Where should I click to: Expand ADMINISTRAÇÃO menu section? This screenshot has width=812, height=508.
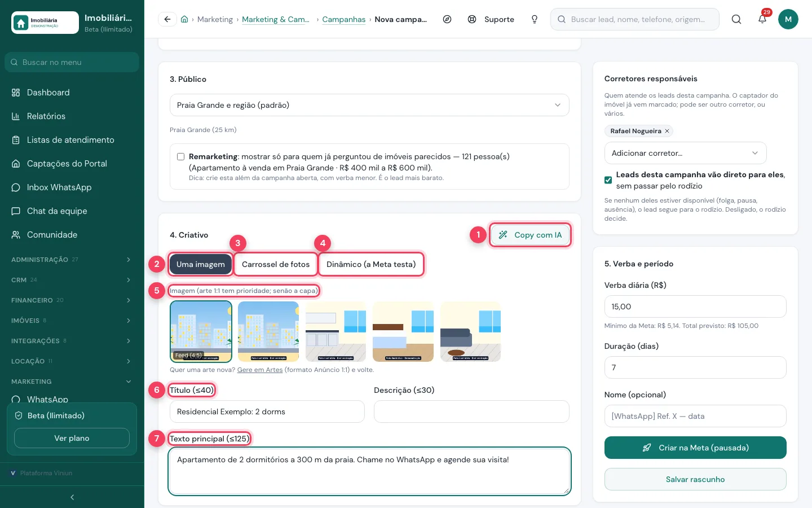point(72,260)
